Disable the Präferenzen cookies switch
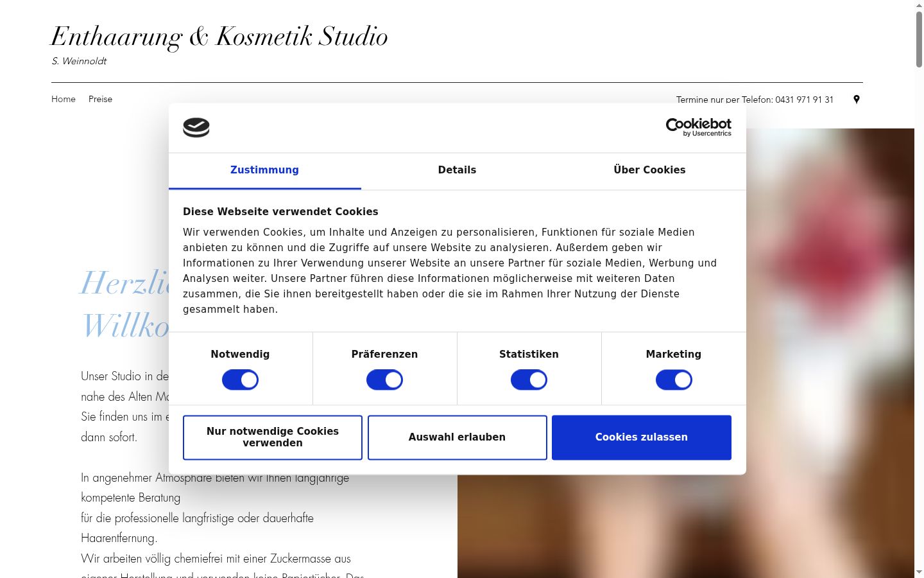This screenshot has width=924, height=578. (384, 380)
